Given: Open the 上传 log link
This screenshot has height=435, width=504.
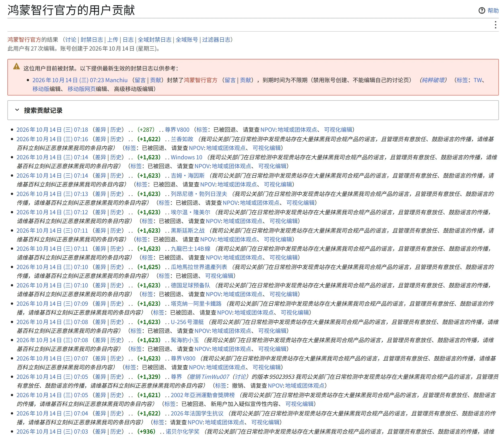Looking at the screenshot, I should point(113,40).
